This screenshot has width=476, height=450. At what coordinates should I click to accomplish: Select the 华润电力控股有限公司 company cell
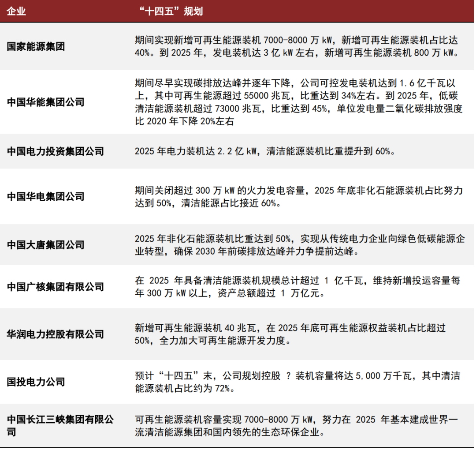click(x=55, y=334)
